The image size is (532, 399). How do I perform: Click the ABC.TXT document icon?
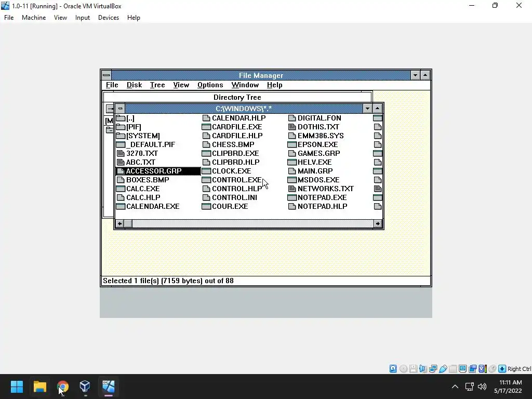[121, 162]
